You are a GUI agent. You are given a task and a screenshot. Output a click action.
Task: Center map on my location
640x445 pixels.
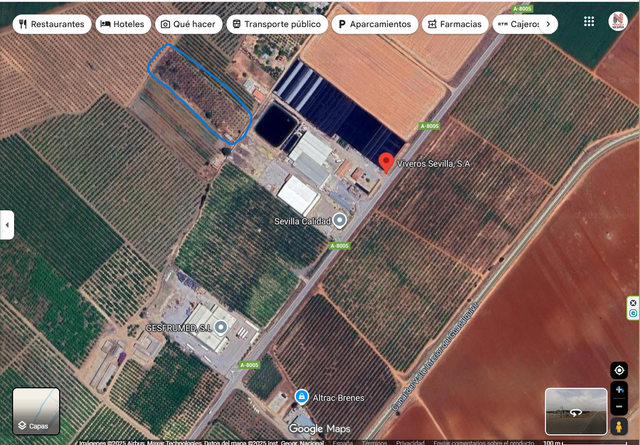click(619, 370)
